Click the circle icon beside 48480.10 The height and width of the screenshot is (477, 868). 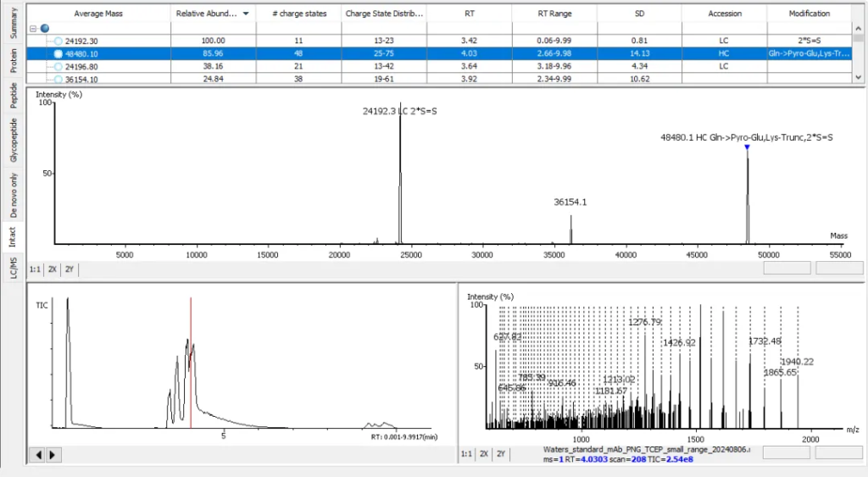point(58,53)
